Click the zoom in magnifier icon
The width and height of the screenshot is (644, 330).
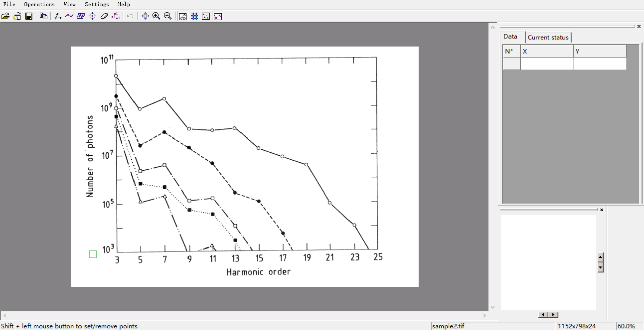coord(156,16)
